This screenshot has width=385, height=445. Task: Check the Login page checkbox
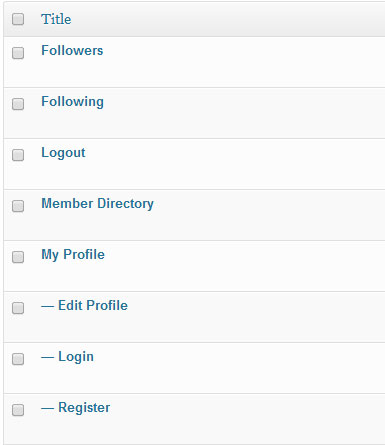[18, 359]
